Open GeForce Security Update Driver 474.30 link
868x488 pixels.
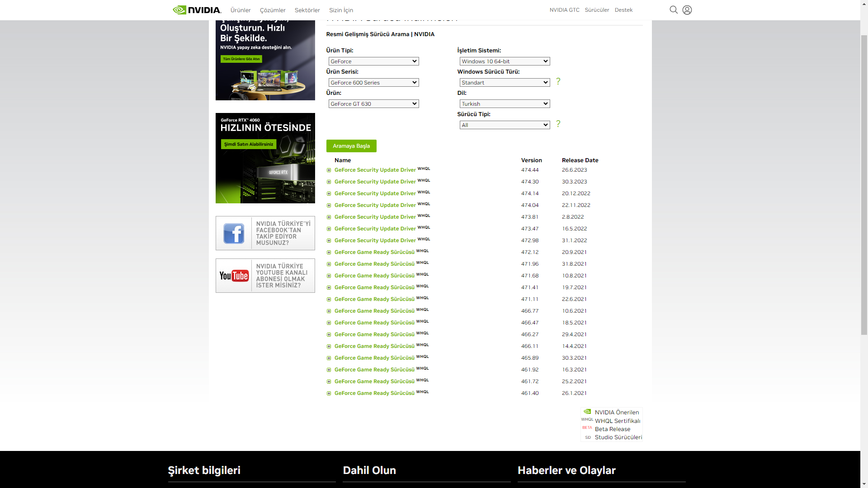tap(375, 182)
